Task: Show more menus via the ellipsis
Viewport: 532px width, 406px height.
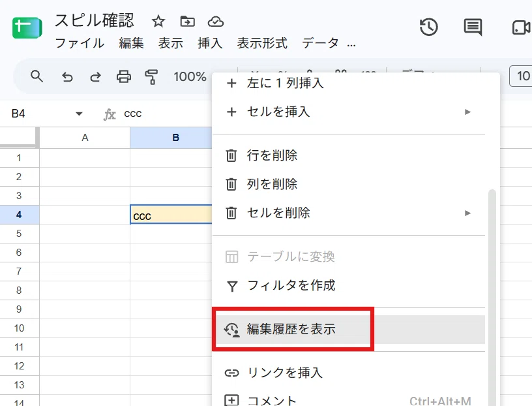Action: pyautogui.click(x=351, y=44)
